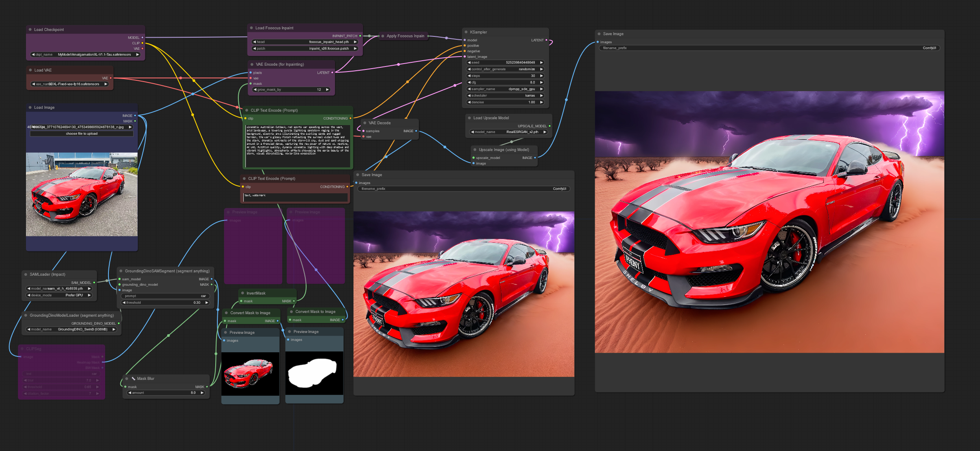Viewport: 980px width, 451px height.
Task: Open the control_after_generate randomize combo
Action: (505, 69)
